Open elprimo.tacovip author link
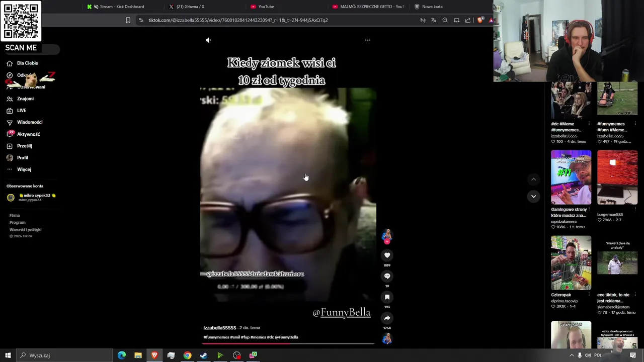 (565, 301)
